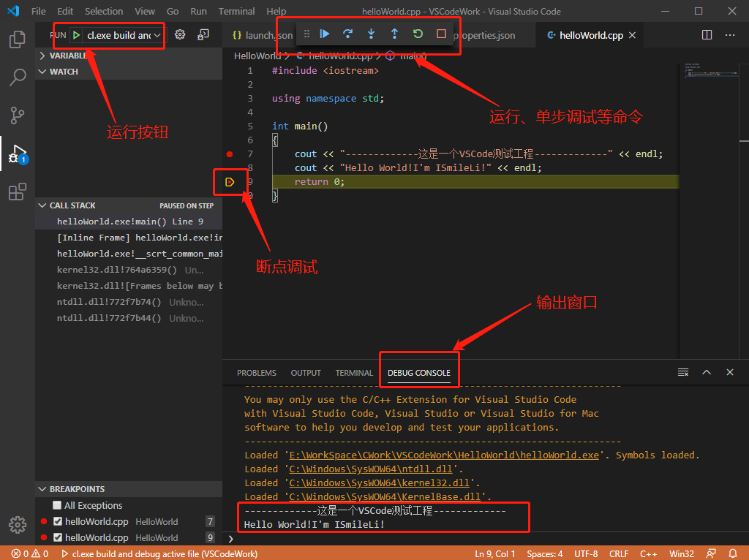Switch to the TERMINAL panel tab

pos(354,372)
